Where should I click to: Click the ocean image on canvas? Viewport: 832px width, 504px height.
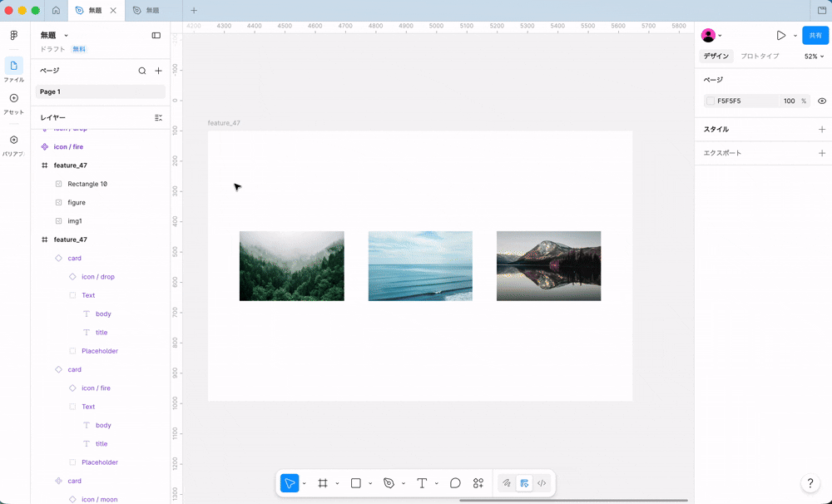tap(420, 266)
